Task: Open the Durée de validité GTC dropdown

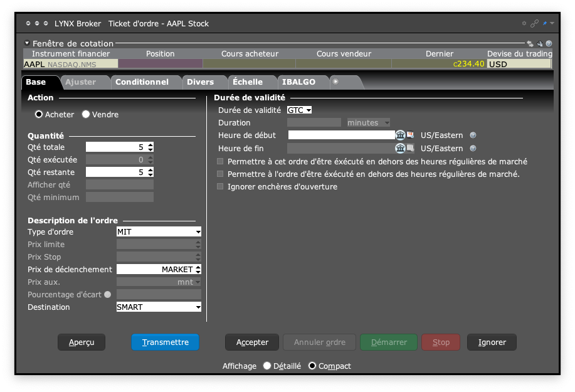Action: (299, 110)
